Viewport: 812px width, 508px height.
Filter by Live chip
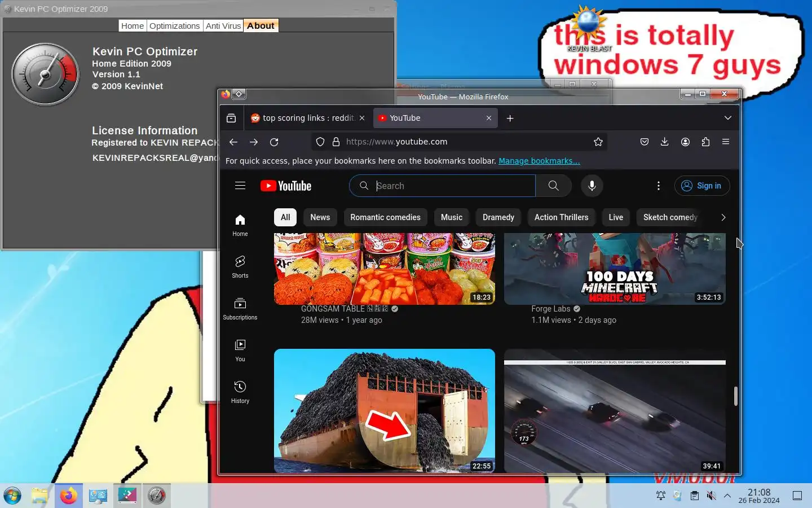(616, 217)
